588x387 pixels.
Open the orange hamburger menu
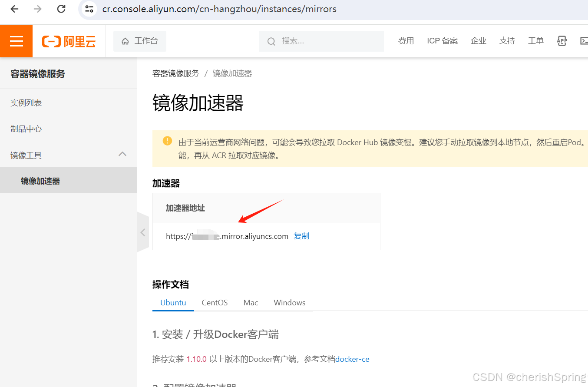coord(17,41)
